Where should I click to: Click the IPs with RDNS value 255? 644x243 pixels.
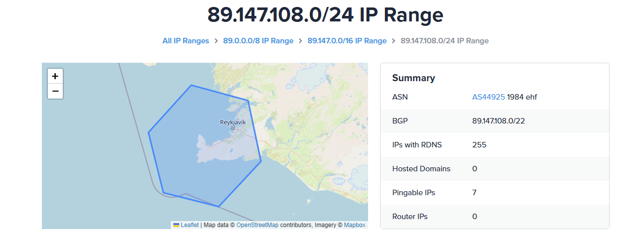pyautogui.click(x=479, y=145)
